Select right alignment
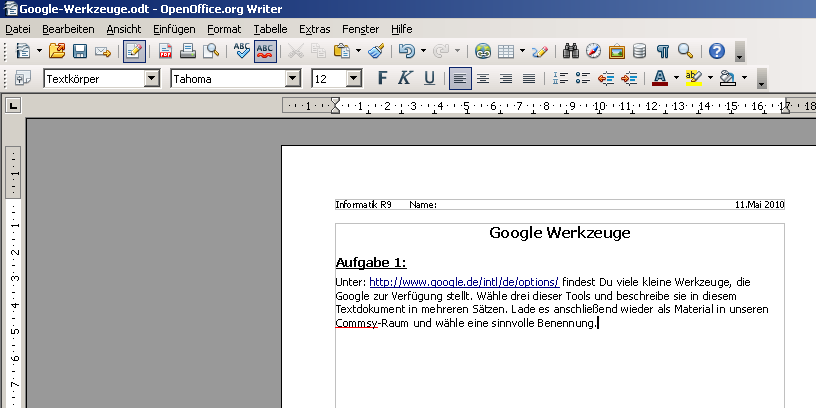 506,79
